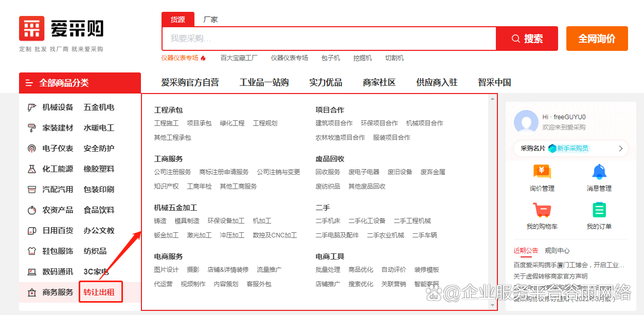Viewport: 644px width, 315px height.
Task: Click the 家装建材 paint roller icon
Action: (32, 128)
